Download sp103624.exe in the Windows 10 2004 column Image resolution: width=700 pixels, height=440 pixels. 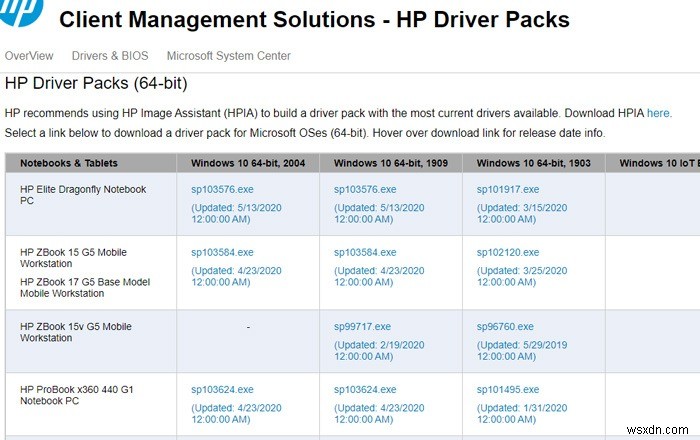222,390
